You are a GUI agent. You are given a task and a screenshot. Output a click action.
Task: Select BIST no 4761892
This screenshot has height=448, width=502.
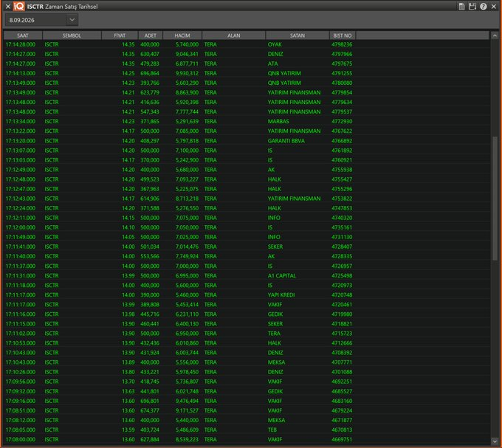[x=342, y=151]
